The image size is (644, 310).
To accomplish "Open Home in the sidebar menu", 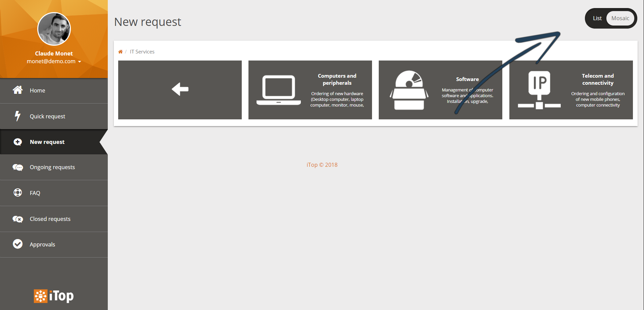I will (54, 90).
